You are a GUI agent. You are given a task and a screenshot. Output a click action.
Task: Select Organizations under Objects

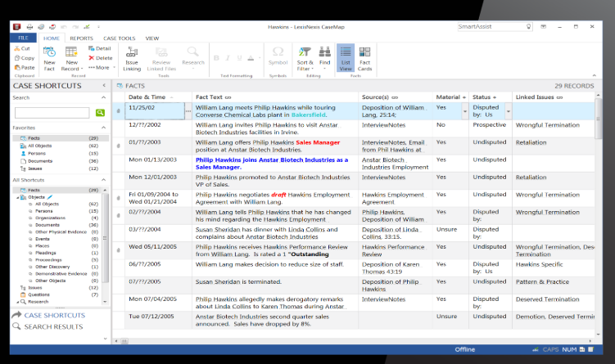click(50, 218)
